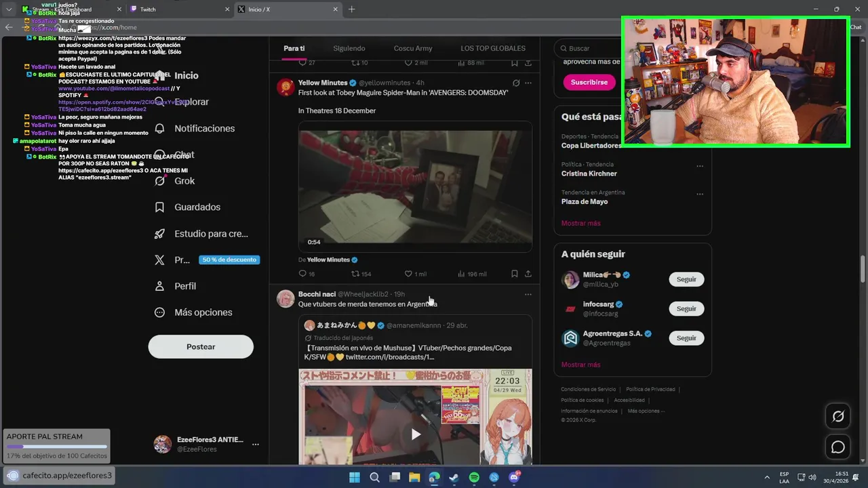Follow Milica account

pyautogui.click(x=686, y=279)
